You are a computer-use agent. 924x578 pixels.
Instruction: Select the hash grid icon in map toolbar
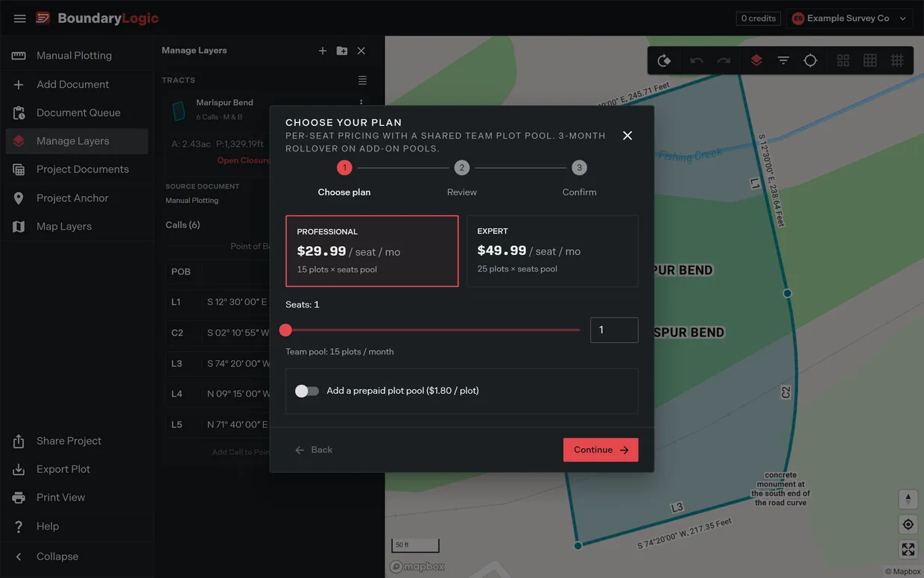(897, 60)
